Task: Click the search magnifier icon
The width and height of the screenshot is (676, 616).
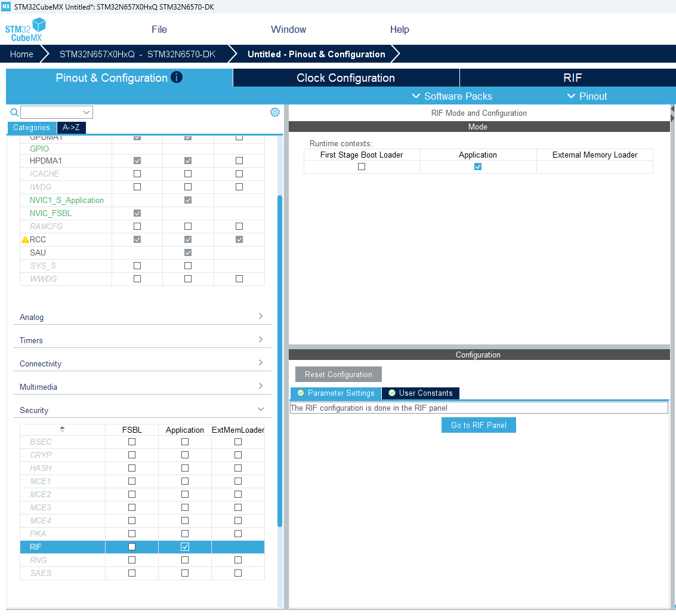Action: 14,113
